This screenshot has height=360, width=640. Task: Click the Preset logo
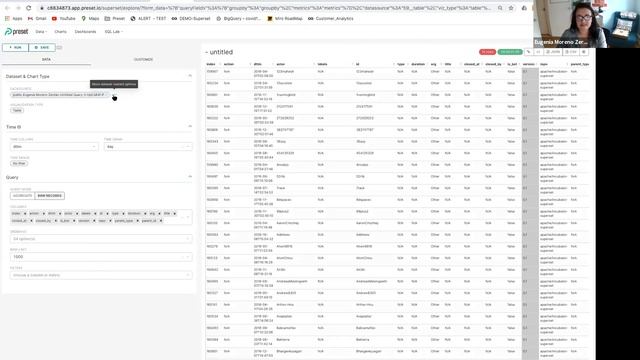(x=16, y=31)
